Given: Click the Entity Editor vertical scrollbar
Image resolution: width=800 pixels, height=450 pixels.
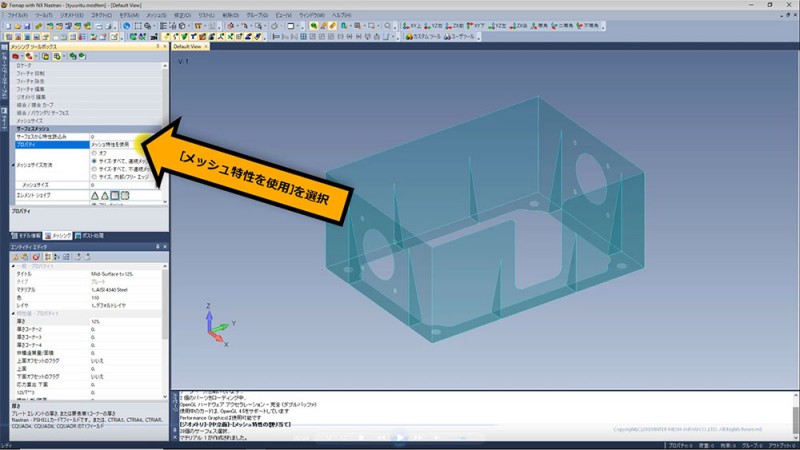Looking at the screenshot, I should 165,331.
